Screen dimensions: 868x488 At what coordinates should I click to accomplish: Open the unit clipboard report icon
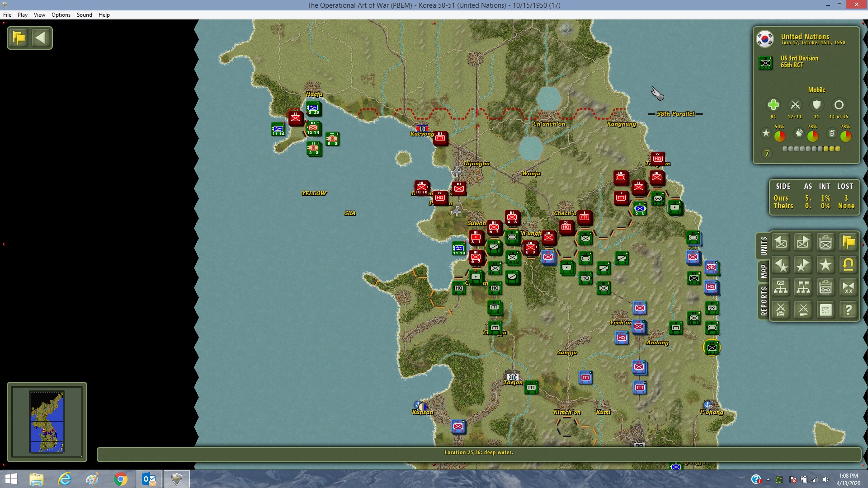[x=826, y=242]
